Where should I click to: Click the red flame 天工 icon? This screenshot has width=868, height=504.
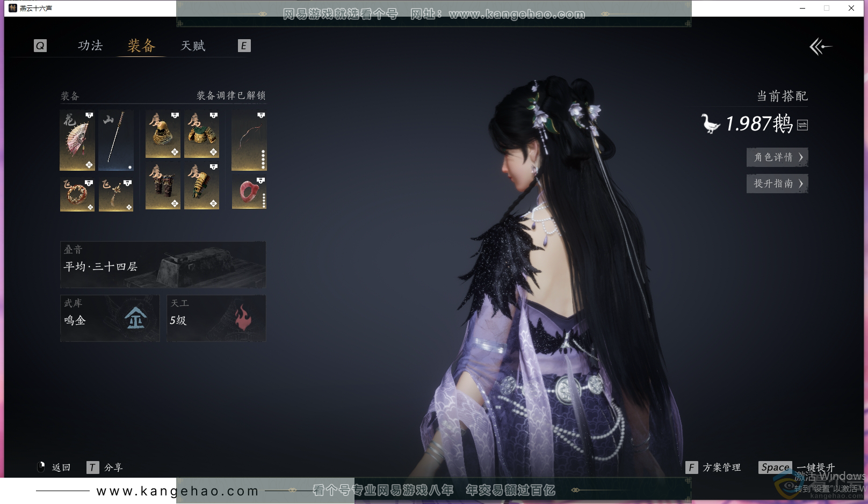(x=243, y=318)
